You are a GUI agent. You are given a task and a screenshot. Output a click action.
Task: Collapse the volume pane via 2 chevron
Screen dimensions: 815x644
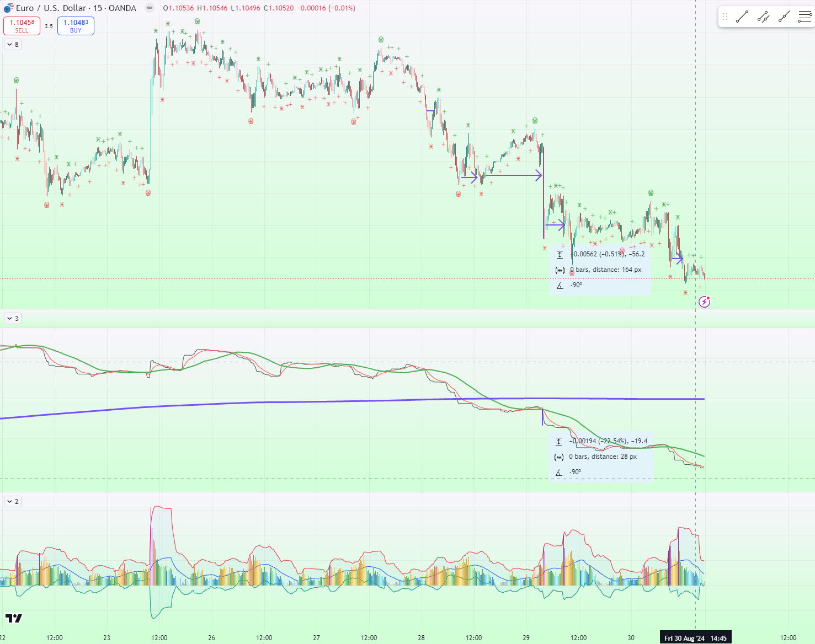pos(12,501)
